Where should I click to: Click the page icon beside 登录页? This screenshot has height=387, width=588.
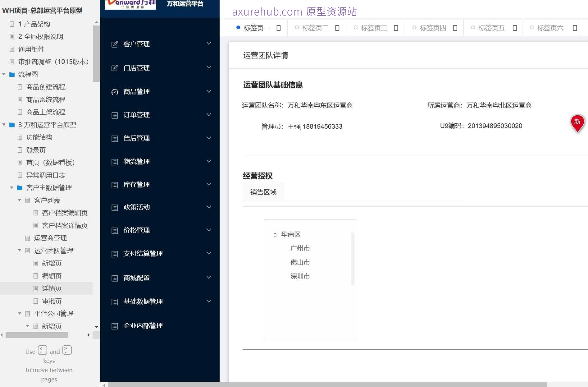tap(20, 150)
